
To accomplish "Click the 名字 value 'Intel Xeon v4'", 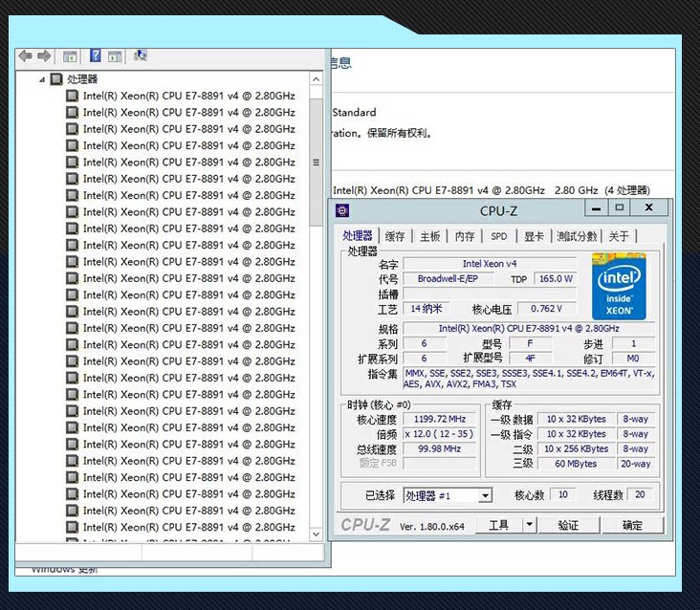I will point(490,264).
